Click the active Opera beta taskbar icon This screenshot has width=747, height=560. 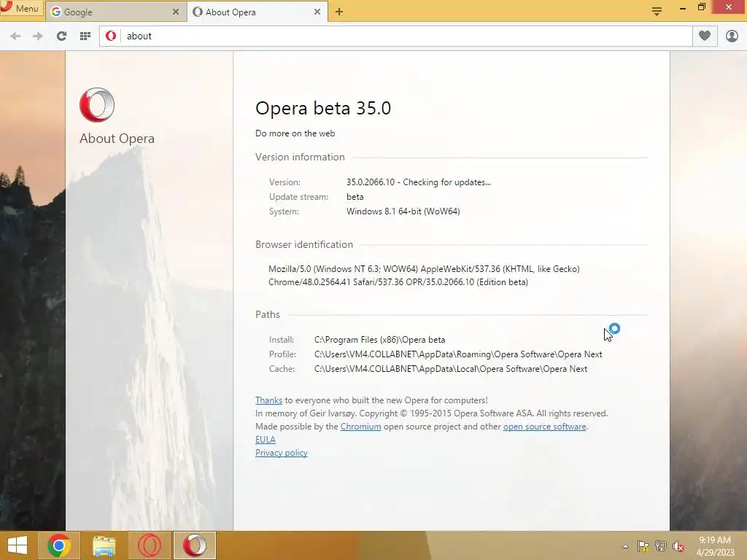[194, 545]
